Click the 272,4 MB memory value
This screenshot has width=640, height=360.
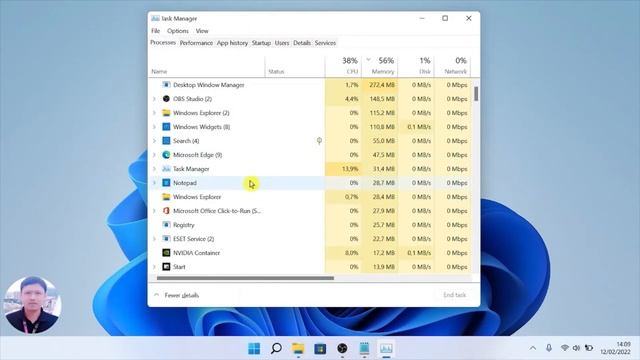[x=382, y=85]
